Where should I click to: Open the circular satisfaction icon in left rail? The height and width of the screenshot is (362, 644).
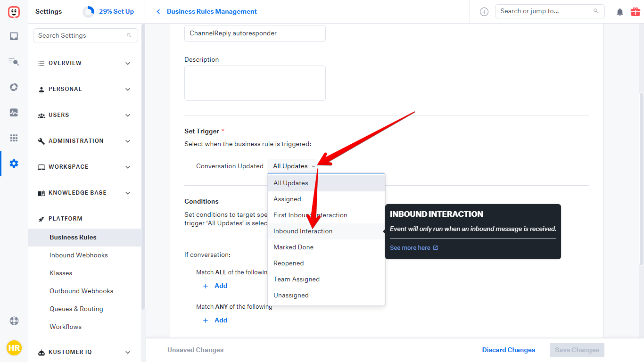(x=14, y=87)
